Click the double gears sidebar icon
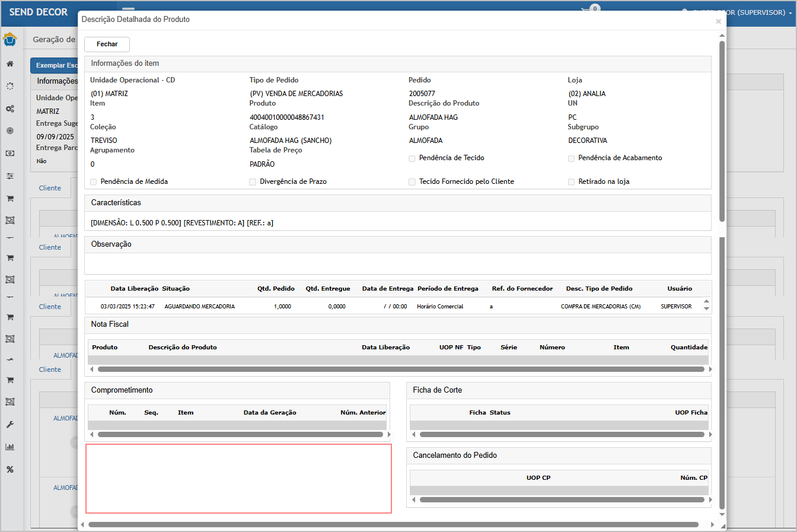The width and height of the screenshot is (797, 532). (x=10, y=109)
